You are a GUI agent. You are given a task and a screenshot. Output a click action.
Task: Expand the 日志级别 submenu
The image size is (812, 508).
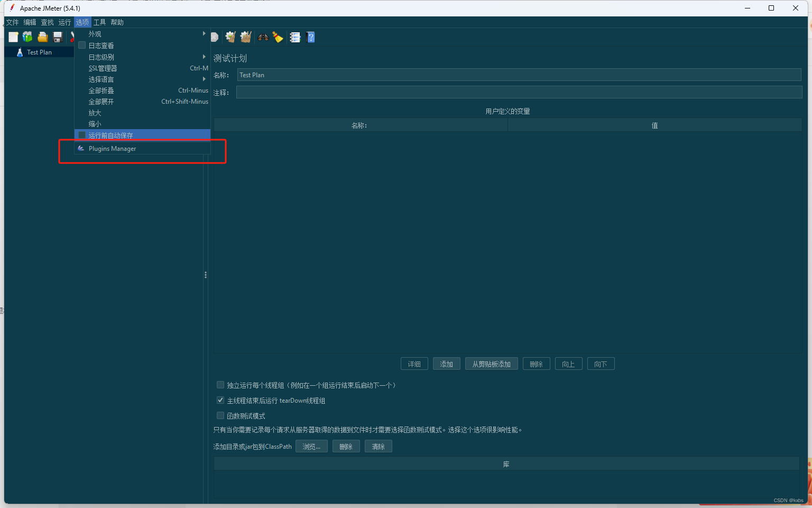tap(142, 57)
